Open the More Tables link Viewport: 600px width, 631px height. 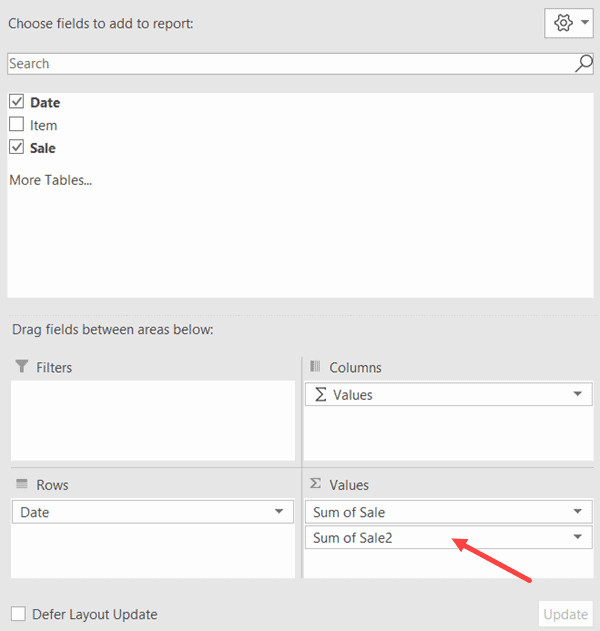coord(50,181)
